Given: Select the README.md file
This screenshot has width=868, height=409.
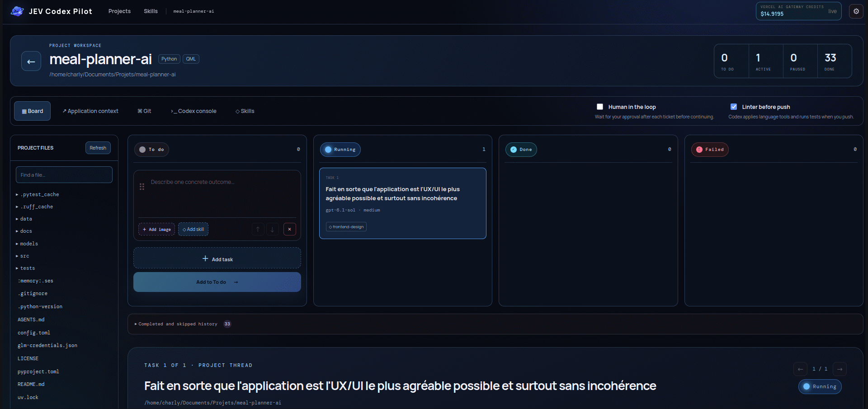Looking at the screenshot, I should pyautogui.click(x=31, y=384).
